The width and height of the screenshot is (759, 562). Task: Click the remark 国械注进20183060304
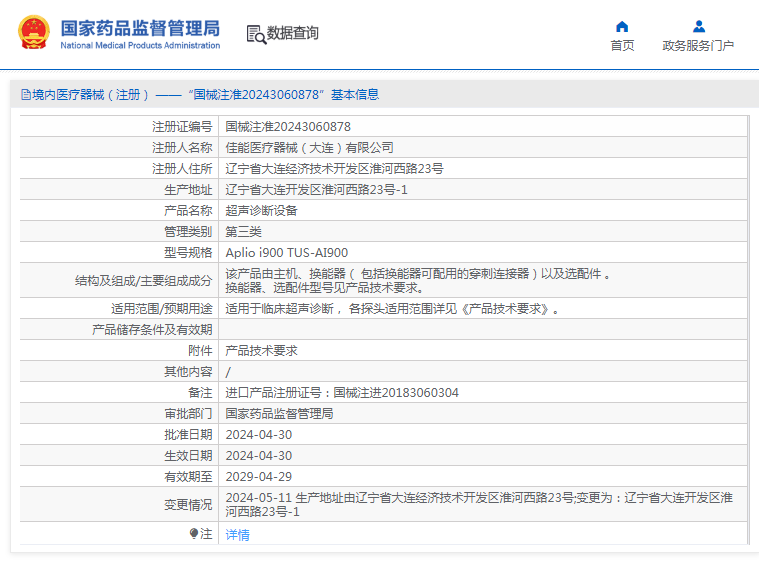[342, 393]
